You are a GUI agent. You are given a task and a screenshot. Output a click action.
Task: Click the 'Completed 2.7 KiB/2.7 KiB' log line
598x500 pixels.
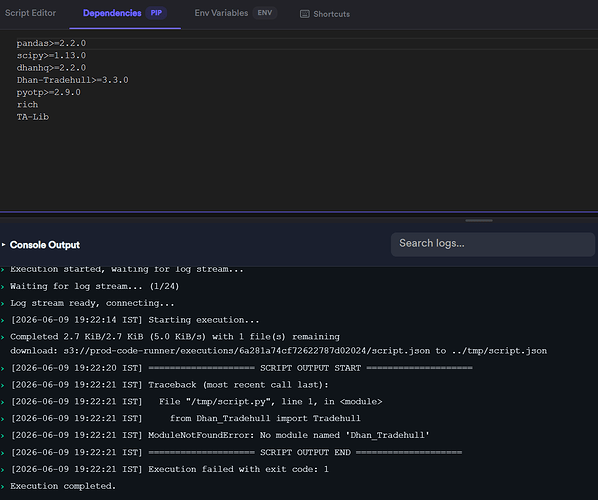(175, 337)
